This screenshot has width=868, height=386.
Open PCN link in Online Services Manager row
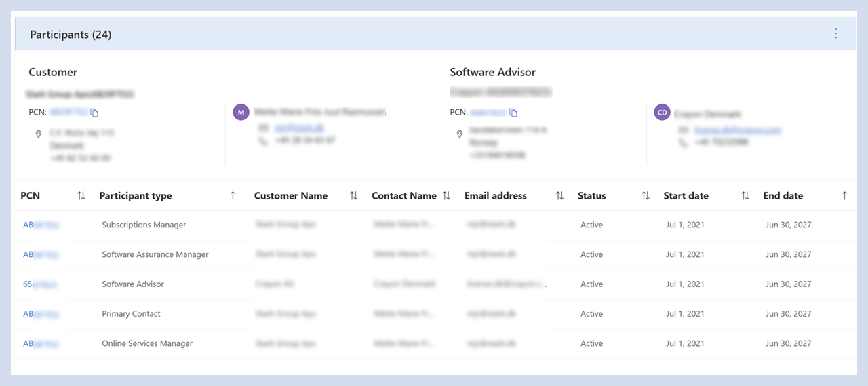click(x=41, y=344)
